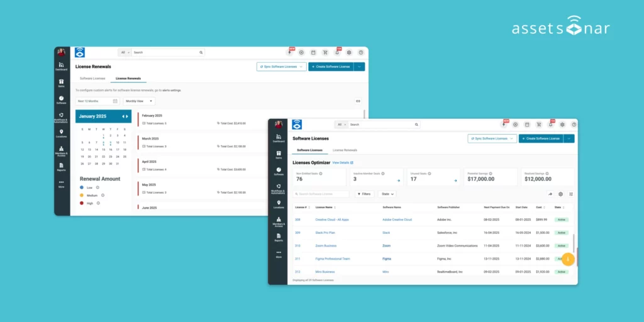Expand Sync Software Licenses dropdown in the front window
The image size is (644, 322).
point(492,138)
